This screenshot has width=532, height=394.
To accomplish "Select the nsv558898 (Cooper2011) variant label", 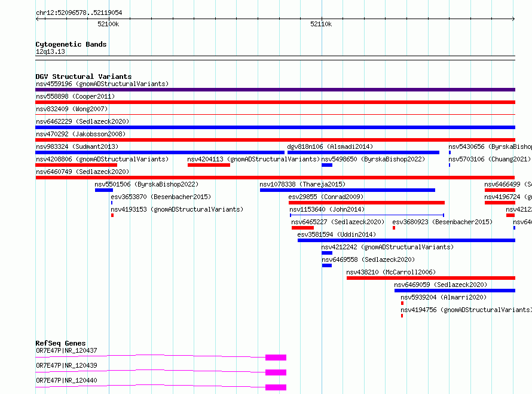I will pyautogui.click(x=75, y=96).
